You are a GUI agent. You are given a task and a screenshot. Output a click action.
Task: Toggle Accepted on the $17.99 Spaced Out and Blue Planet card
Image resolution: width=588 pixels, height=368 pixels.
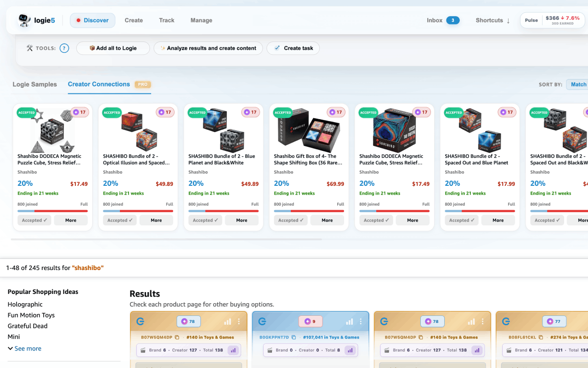click(462, 220)
